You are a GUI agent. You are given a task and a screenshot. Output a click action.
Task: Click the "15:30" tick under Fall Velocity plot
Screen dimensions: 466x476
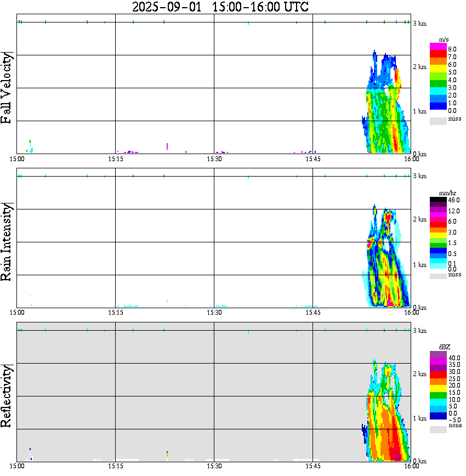(214, 159)
